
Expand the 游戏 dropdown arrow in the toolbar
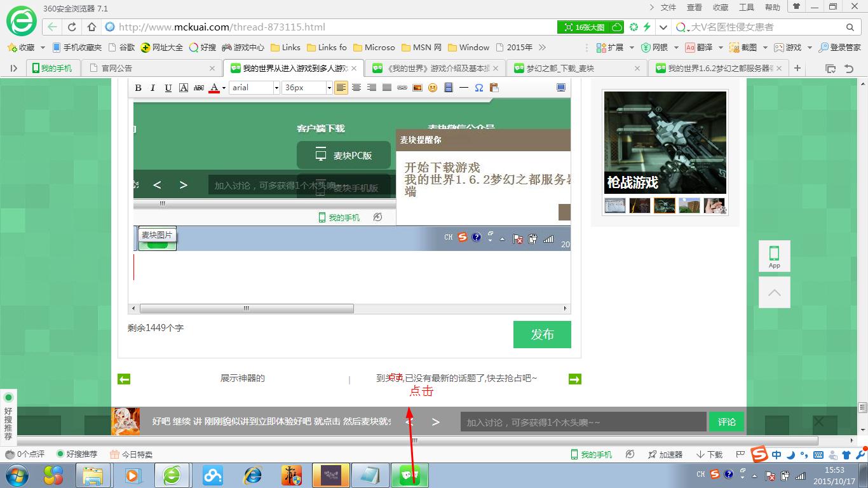[810, 48]
